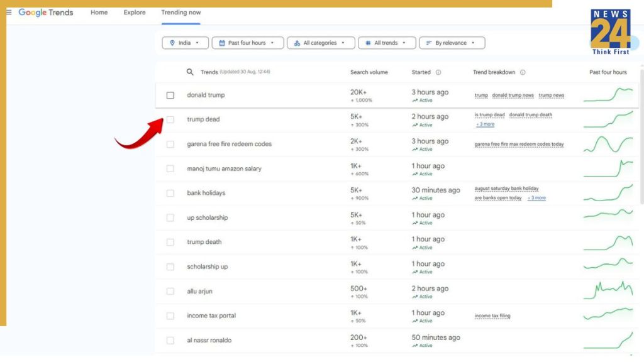Screen dimensions: 644x362
Task: Open the All categories filter
Action: 320,43
